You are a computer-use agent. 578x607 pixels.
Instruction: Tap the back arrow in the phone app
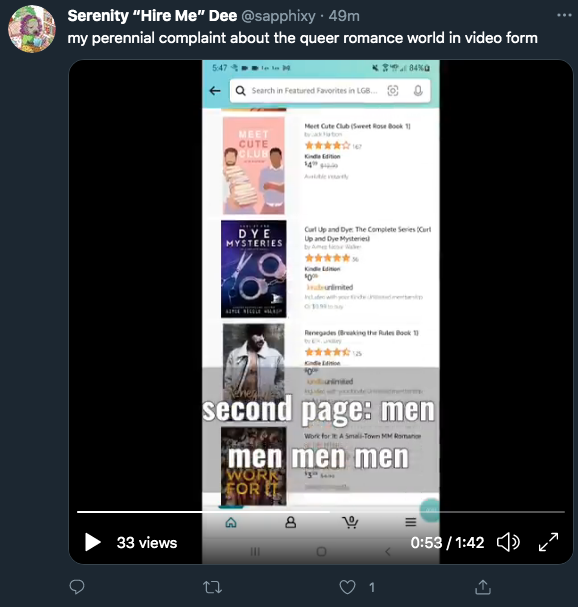215,91
